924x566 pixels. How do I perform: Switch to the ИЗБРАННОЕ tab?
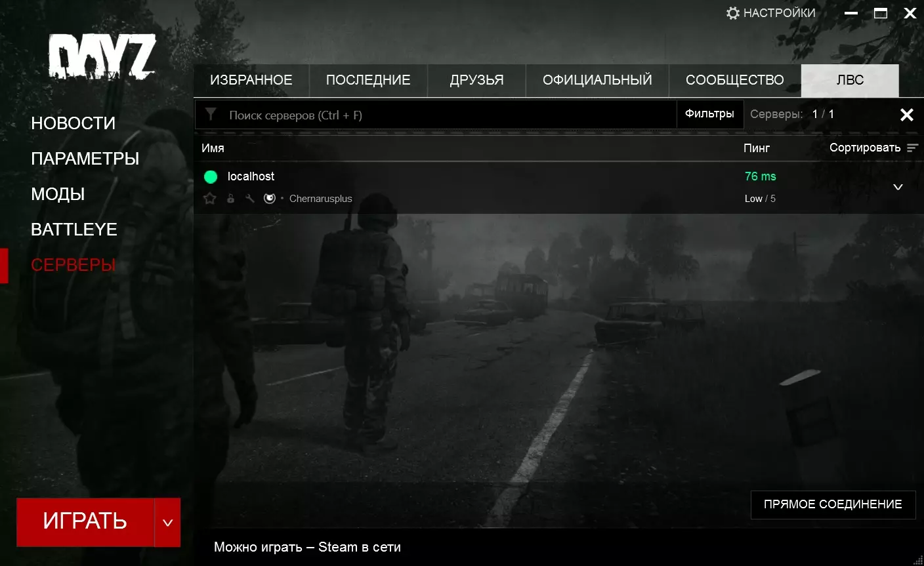click(251, 80)
